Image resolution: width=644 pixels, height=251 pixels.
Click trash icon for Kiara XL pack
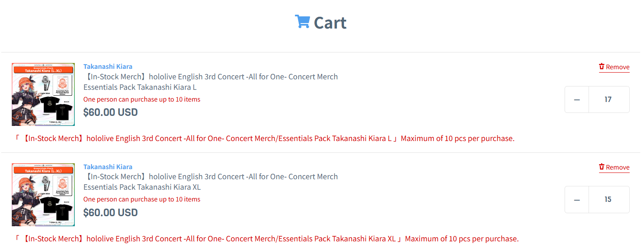[x=602, y=167]
